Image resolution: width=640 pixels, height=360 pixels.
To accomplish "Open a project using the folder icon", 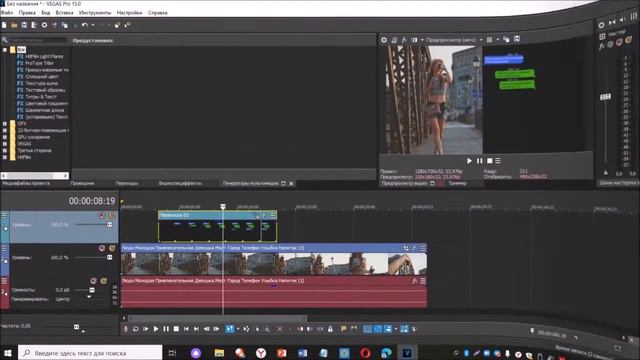I will (x=14, y=25).
